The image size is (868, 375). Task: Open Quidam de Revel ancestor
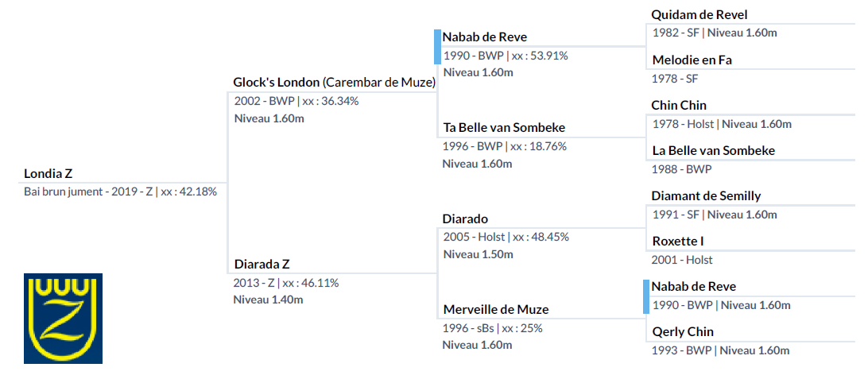699,14
